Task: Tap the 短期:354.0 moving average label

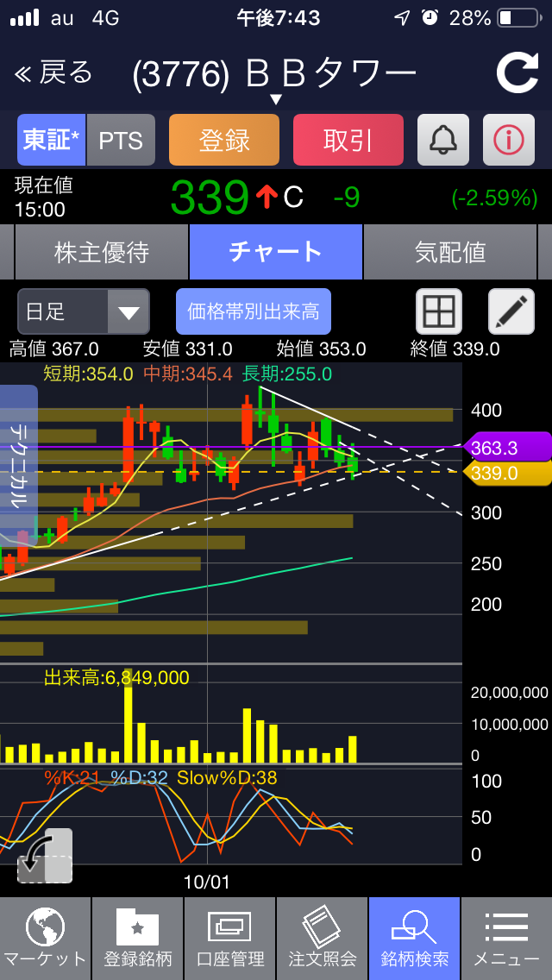Action: point(88,374)
